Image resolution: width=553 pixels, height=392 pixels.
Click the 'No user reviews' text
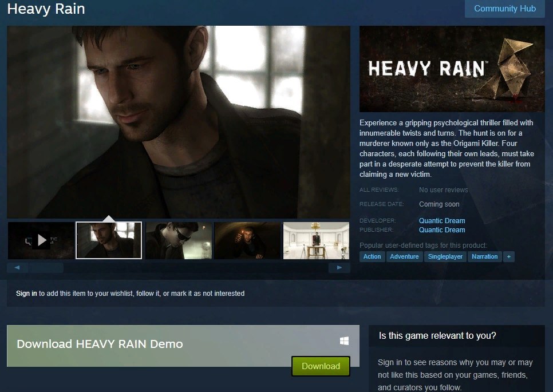pos(443,190)
